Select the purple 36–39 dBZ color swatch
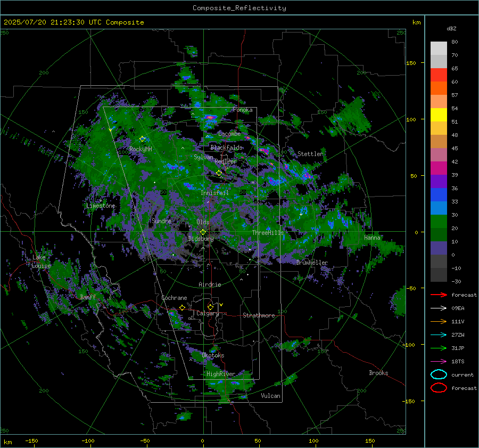Image resolution: width=479 pixels, height=448 pixels. [439, 182]
